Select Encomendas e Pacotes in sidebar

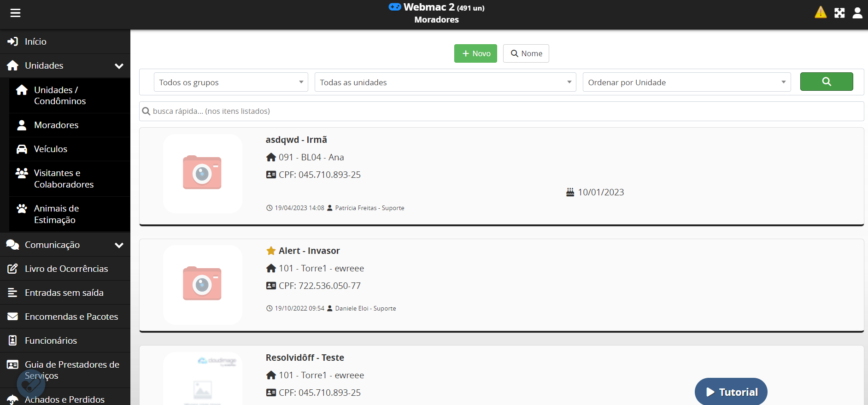tap(71, 317)
